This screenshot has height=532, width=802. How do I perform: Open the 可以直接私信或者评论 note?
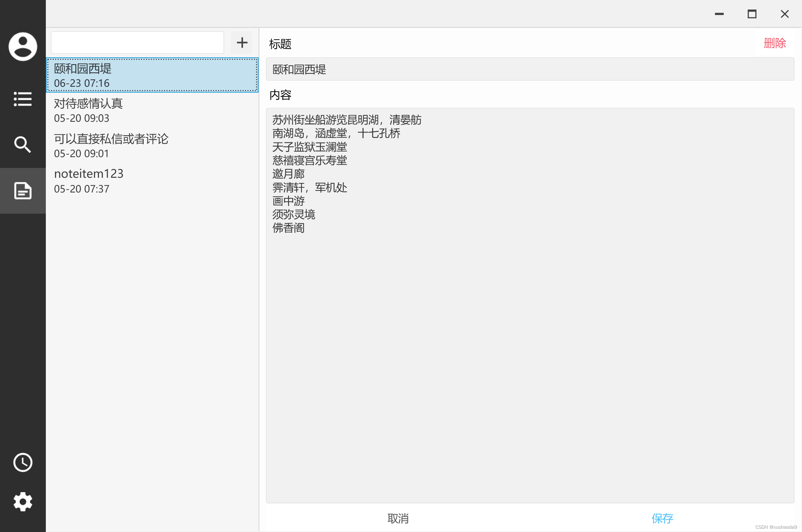pos(152,146)
